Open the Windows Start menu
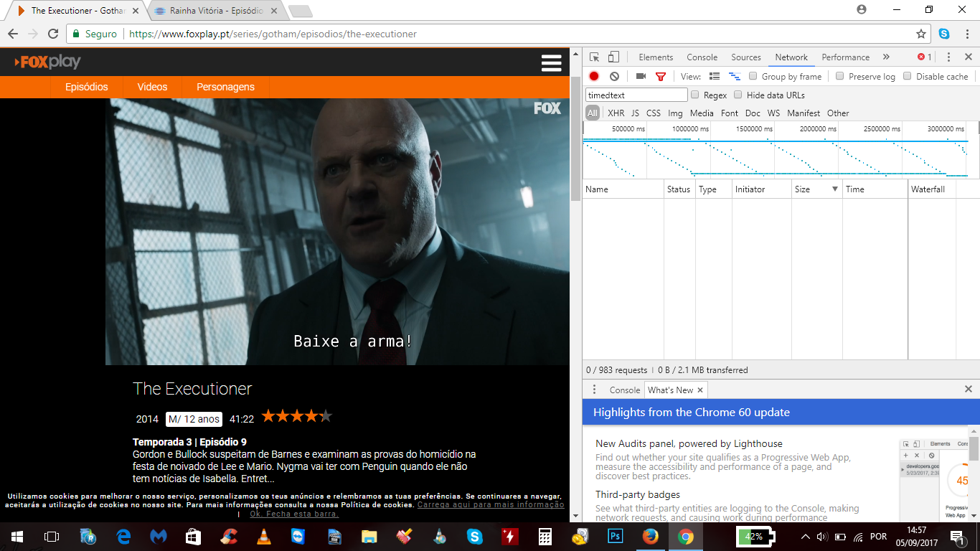 tap(17, 537)
